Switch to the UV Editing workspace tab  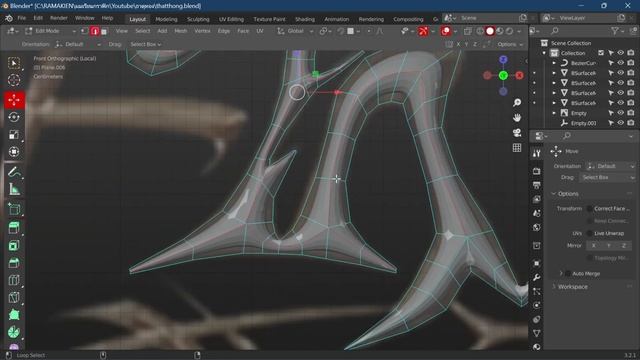(x=231, y=19)
